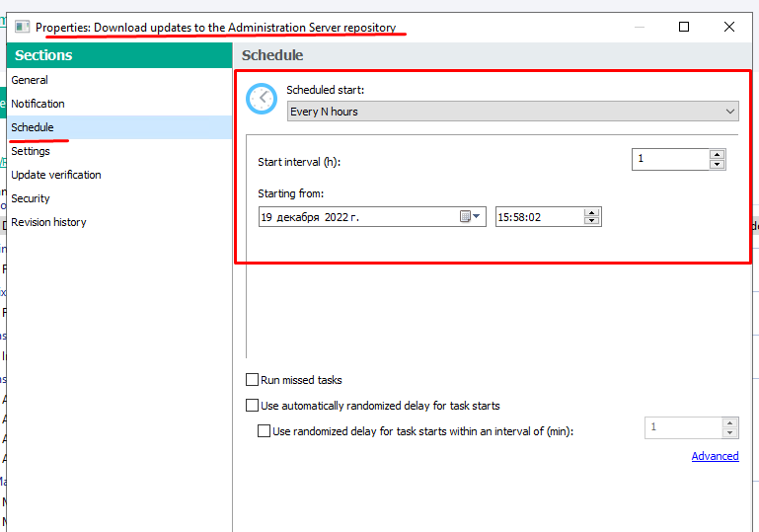Open the Update verification section
The image size is (759, 532).
click(x=56, y=175)
